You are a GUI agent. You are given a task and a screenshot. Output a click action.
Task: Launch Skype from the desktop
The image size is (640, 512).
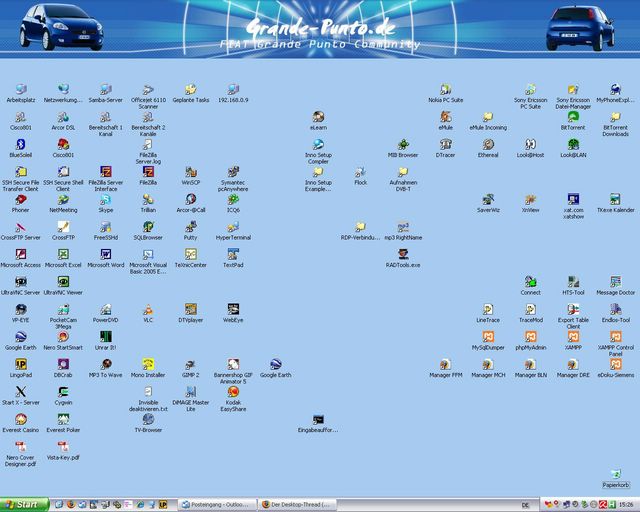(105, 200)
